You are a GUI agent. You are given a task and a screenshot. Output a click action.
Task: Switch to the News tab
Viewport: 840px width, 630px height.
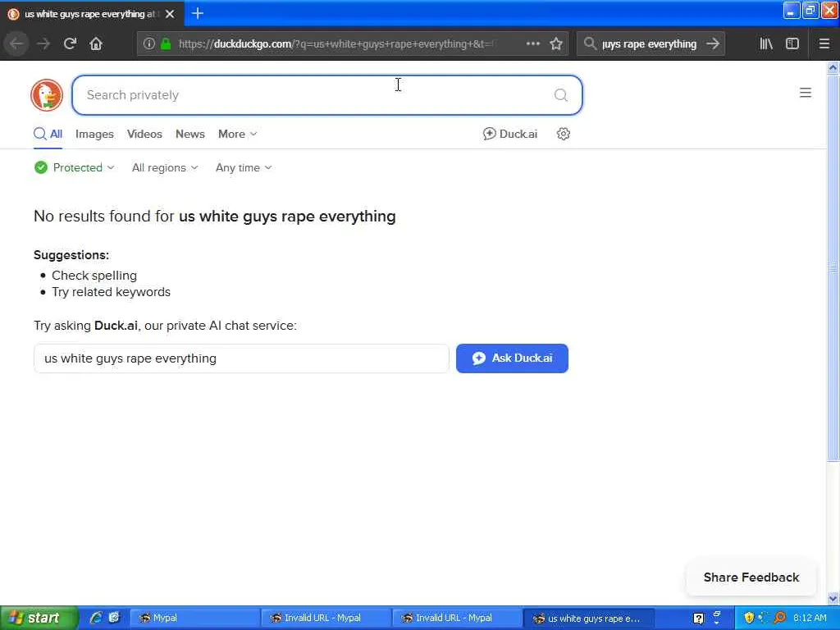(190, 134)
